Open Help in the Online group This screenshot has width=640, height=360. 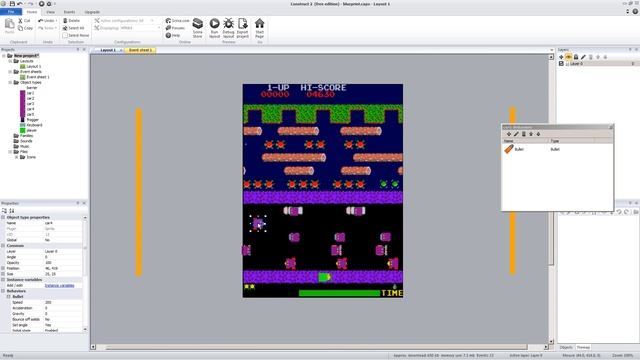pyautogui.click(x=173, y=36)
